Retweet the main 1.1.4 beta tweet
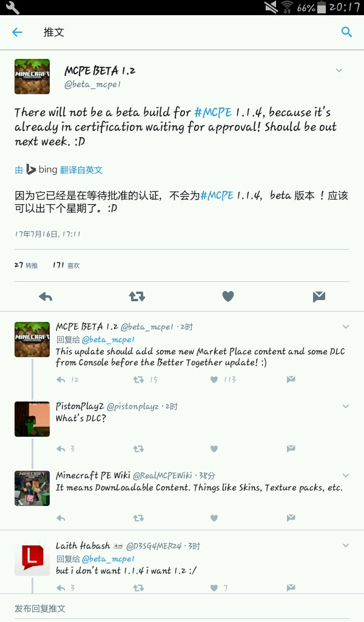Screen dimensions: 364x622 137,296
